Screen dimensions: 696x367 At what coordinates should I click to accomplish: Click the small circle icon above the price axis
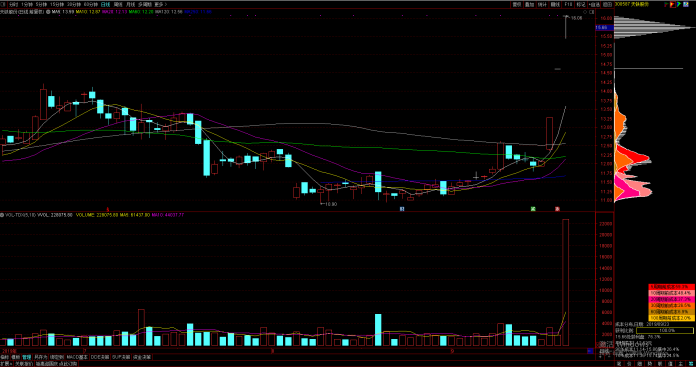coord(585,12)
